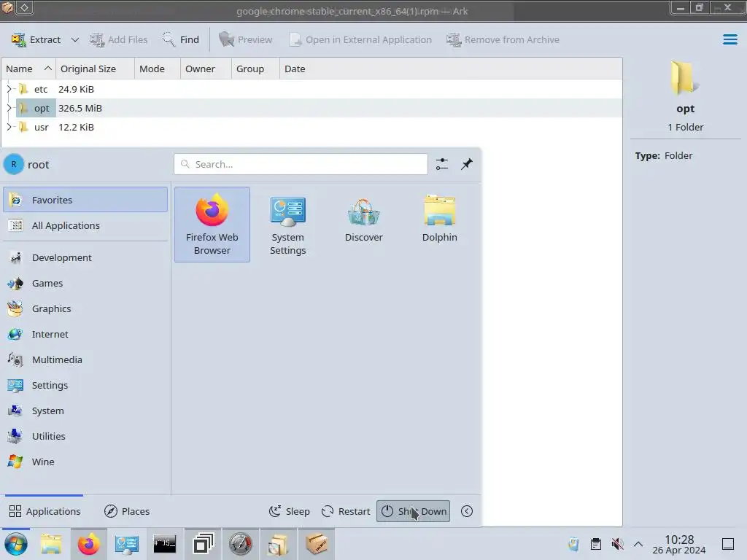
Task: Click the overlapping windows taskbar icon
Action: 203,544
